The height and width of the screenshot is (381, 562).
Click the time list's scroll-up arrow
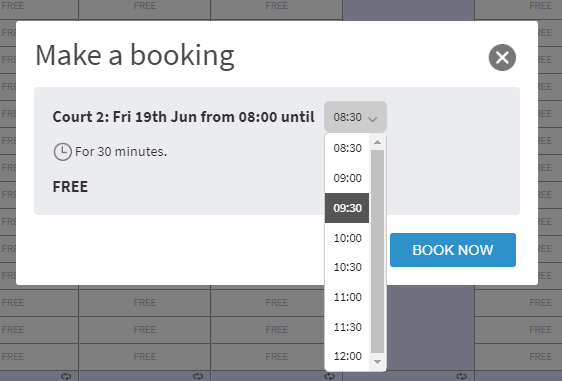tap(377, 142)
